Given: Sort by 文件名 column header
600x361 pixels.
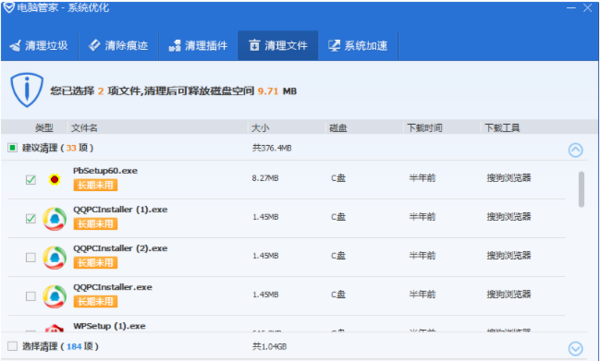Looking at the screenshot, I should pos(85,128).
